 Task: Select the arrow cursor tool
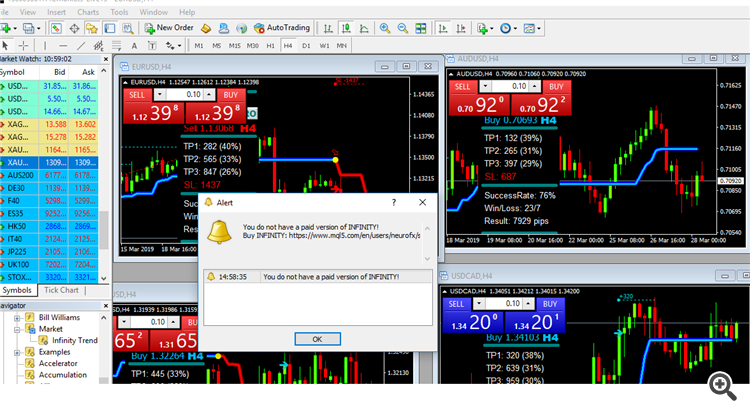pos(5,46)
